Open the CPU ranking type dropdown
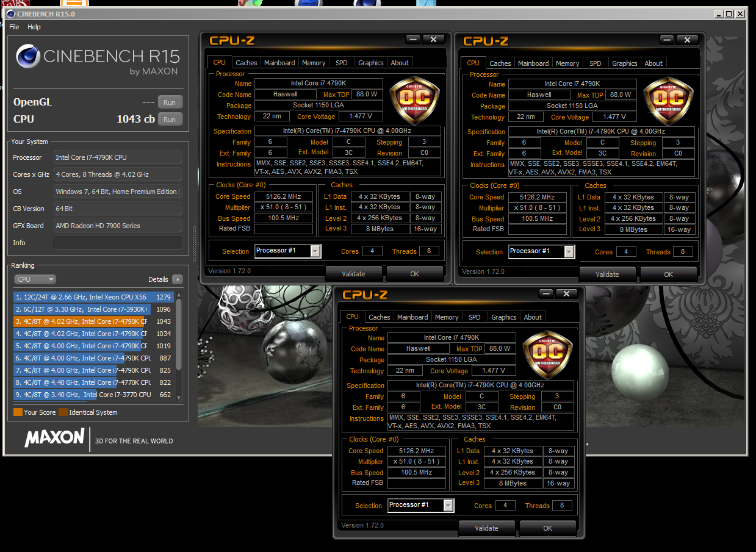 [x=35, y=279]
